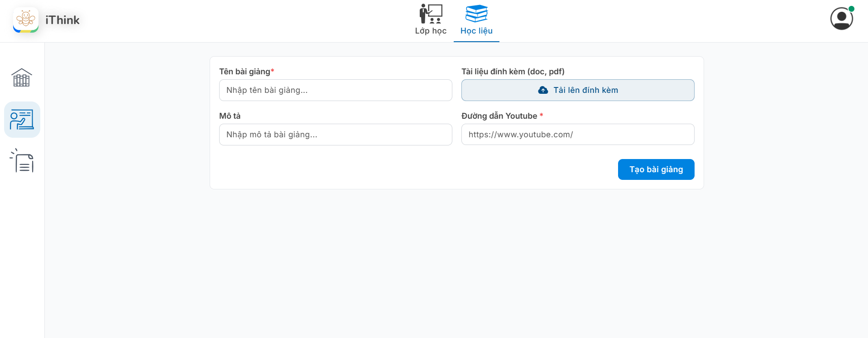Open the user profile avatar menu
The image size is (868, 338).
coord(841,19)
